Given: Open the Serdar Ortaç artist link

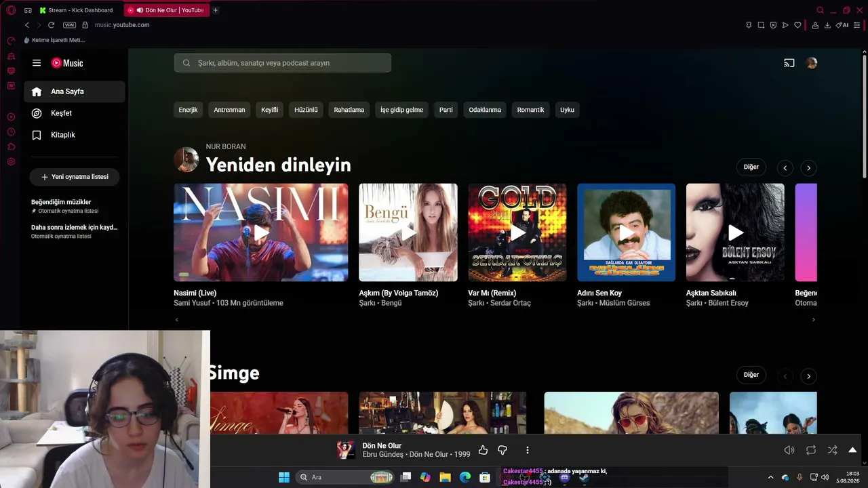Looking at the screenshot, I should 511,303.
